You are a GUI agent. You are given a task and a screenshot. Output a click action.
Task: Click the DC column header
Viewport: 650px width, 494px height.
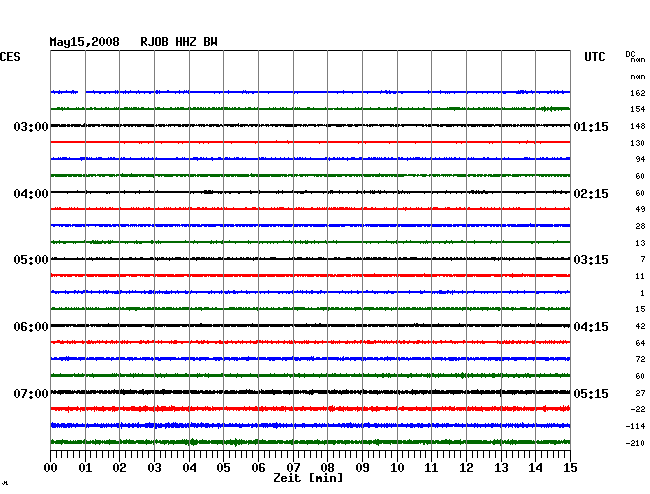[630, 54]
